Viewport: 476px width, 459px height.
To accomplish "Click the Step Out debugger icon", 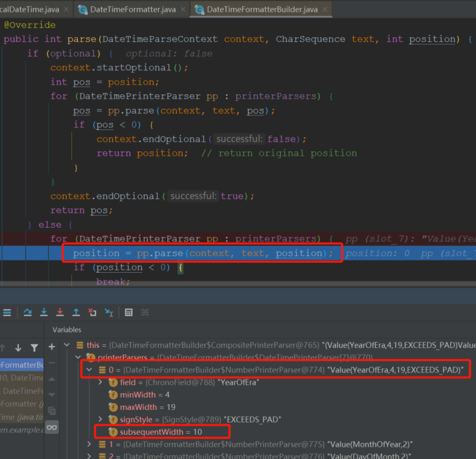I will [x=76, y=312].
